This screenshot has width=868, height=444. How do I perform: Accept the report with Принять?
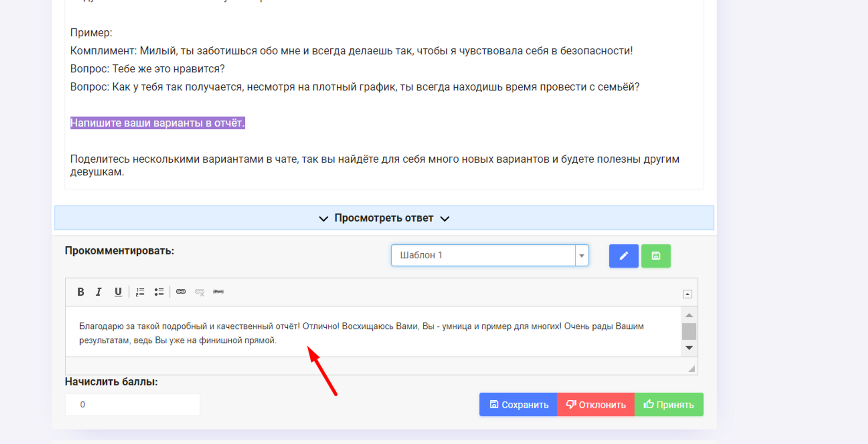click(669, 405)
